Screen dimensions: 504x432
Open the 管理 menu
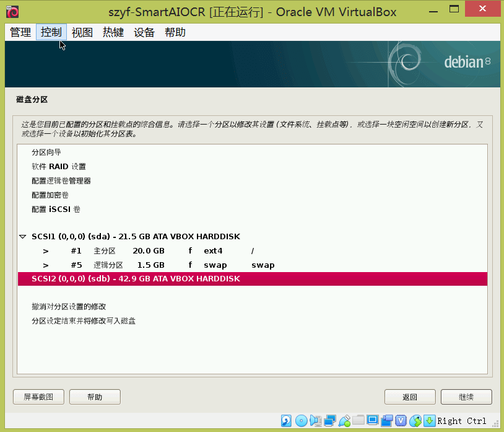point(20,32)
